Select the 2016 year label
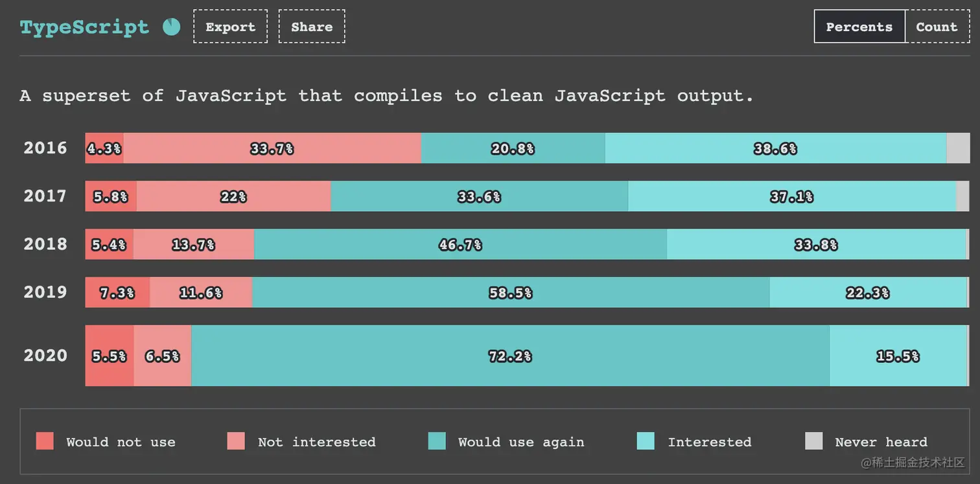This screenshot has width=980, height=484. point(45,148)
